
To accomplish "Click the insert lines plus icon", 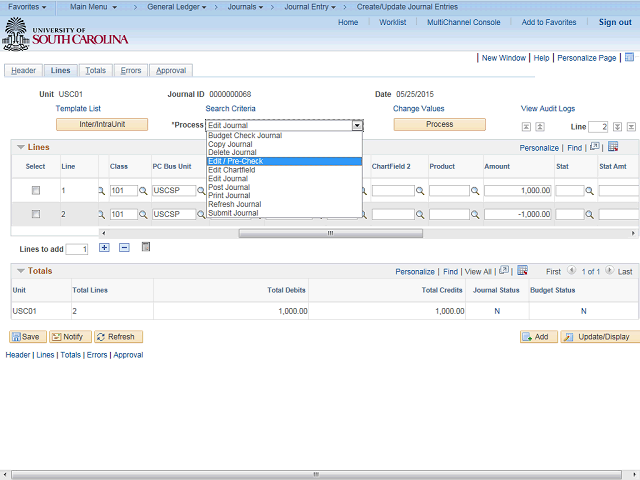I will (x=104, y=247).
